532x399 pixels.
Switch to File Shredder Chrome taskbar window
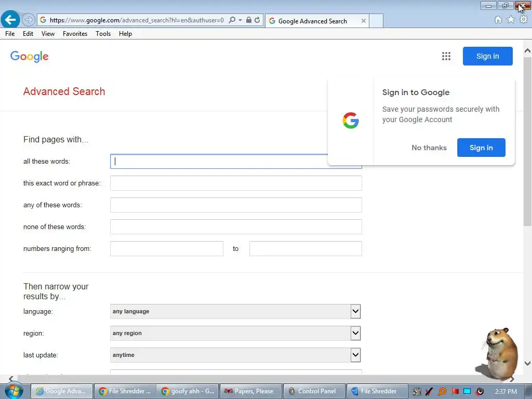(x=125, y=391)
